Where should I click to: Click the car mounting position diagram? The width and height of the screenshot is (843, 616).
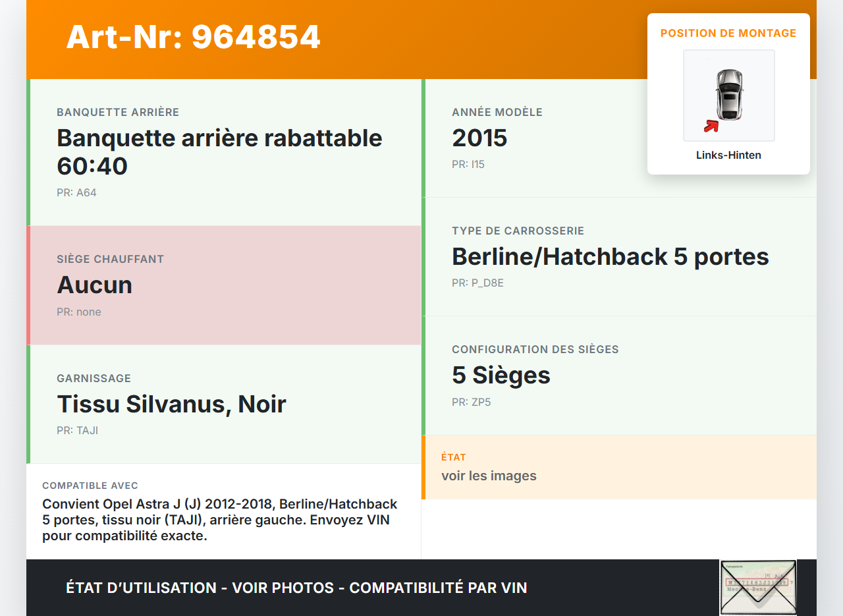point(729,96)
